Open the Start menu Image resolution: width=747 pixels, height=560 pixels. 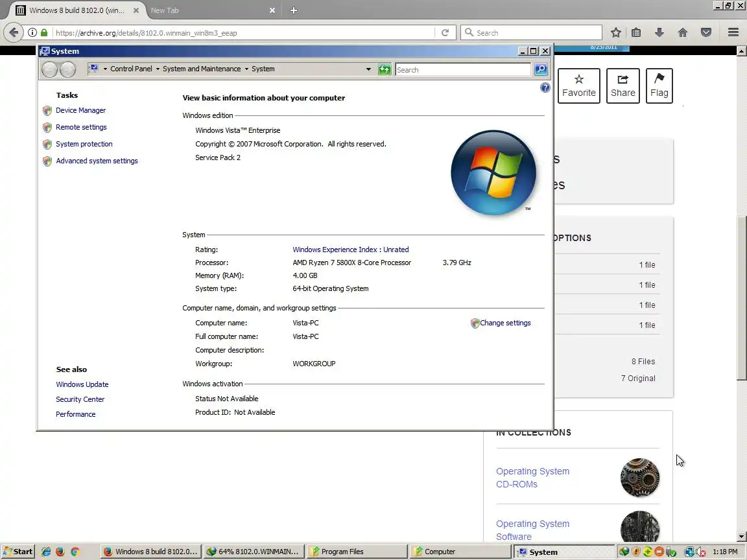tap(18, 552)
